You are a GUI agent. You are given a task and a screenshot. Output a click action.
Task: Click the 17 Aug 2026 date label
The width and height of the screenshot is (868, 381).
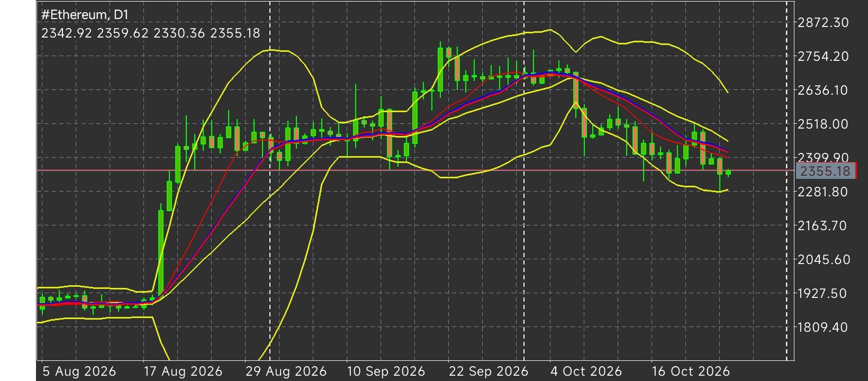coord(183,371)
